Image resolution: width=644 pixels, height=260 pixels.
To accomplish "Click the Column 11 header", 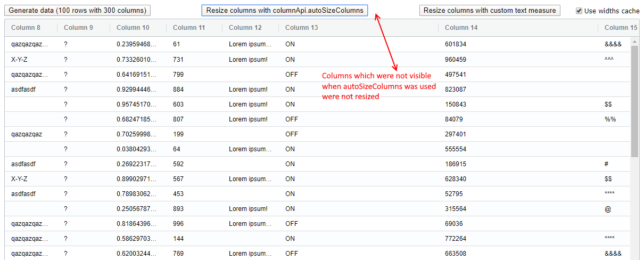I will click(x=189, y=28).
